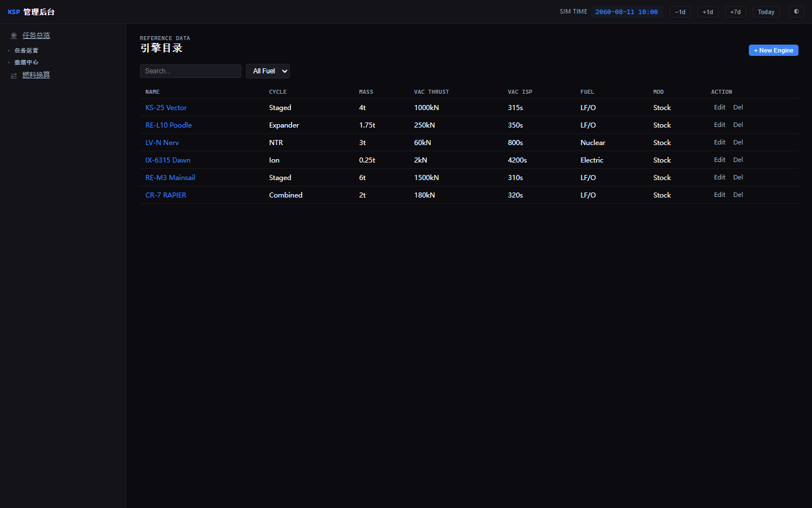Edit the RE-M3 Mainsail row
Image resolution: width=812 pixels, height=508 pixels.
pyautogui.click(x=720, y=177)
